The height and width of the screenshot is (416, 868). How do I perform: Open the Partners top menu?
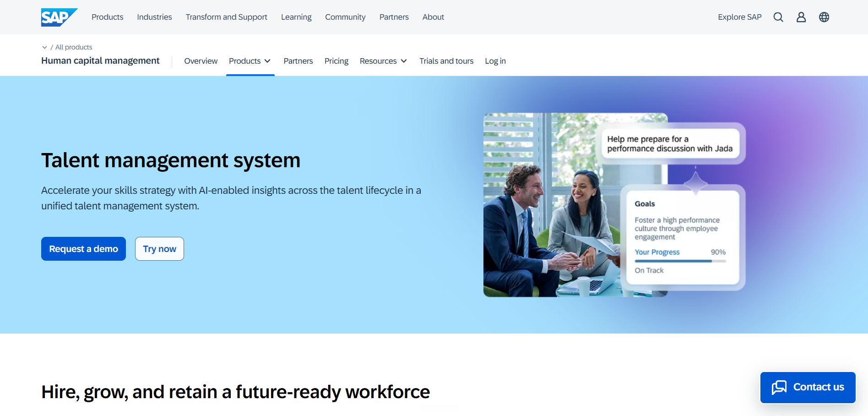point(394,17)
